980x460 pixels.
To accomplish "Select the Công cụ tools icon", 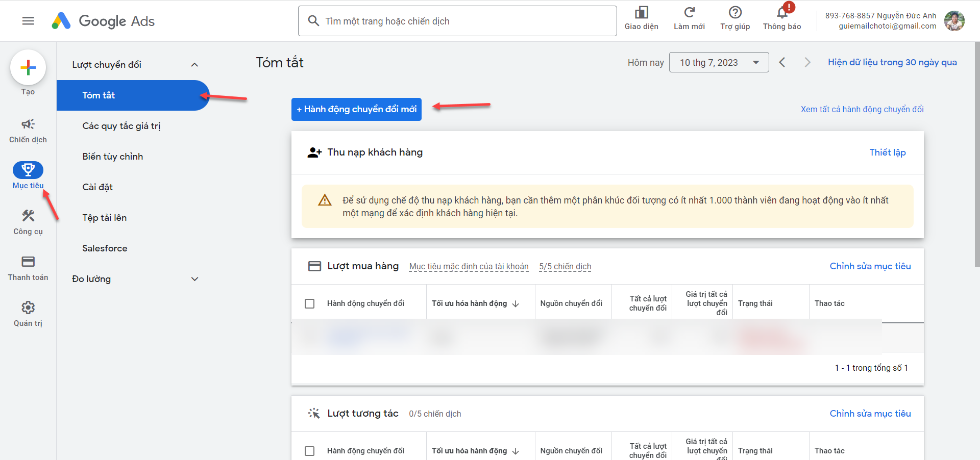I will [28, 216].
